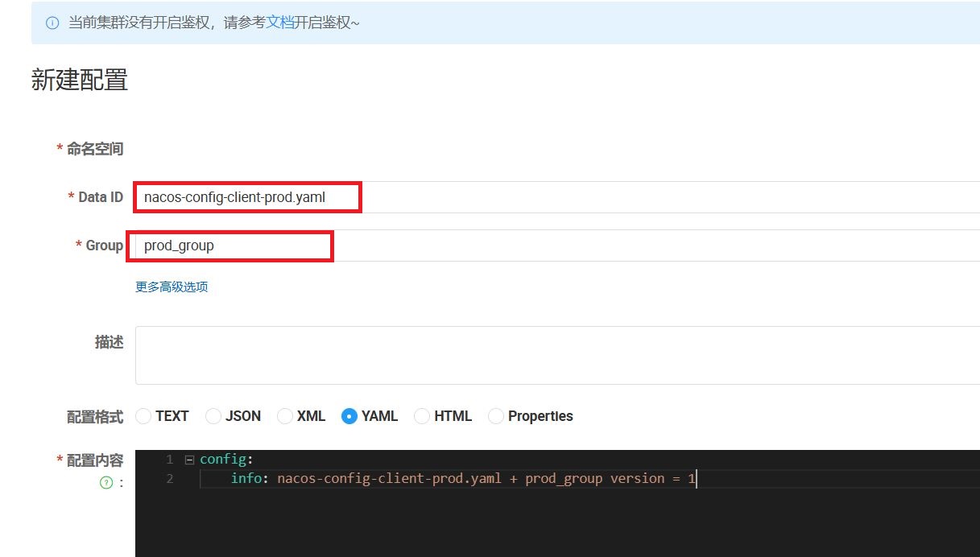Click the help icon under 配置内容

tap(106, 483)
